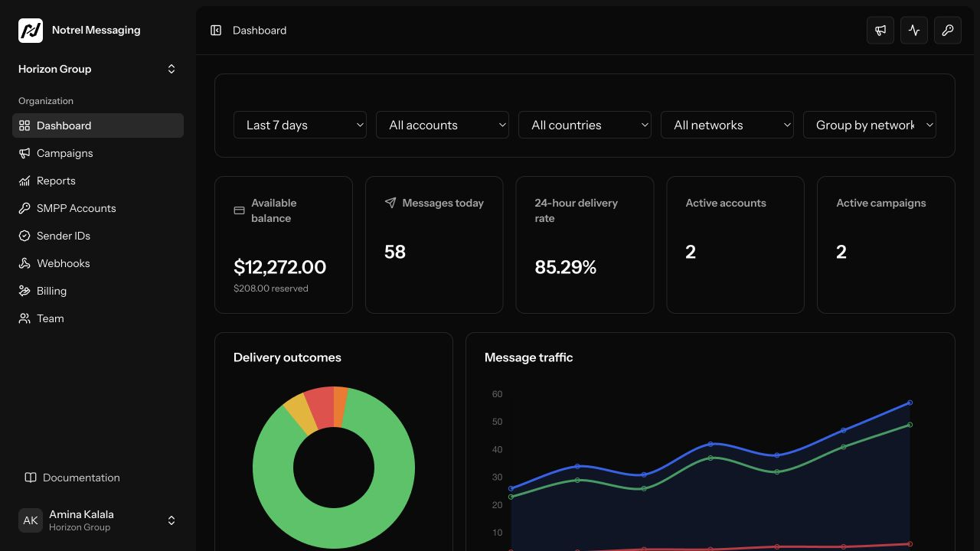This screenshot has width=980, height=551.
Task: Click the Team people icon in sidebar
Action: coord(24,318)
